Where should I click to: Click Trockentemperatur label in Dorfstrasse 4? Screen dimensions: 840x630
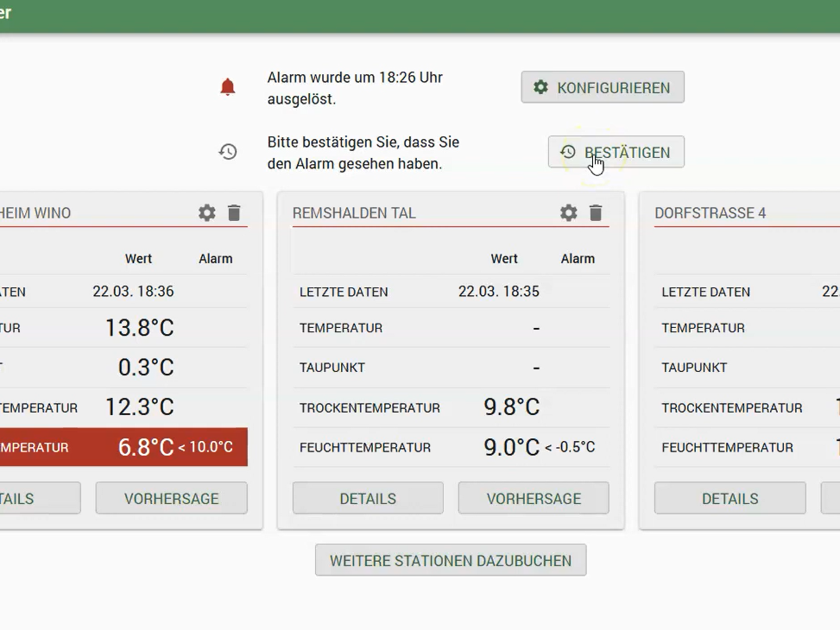point(732,407)
